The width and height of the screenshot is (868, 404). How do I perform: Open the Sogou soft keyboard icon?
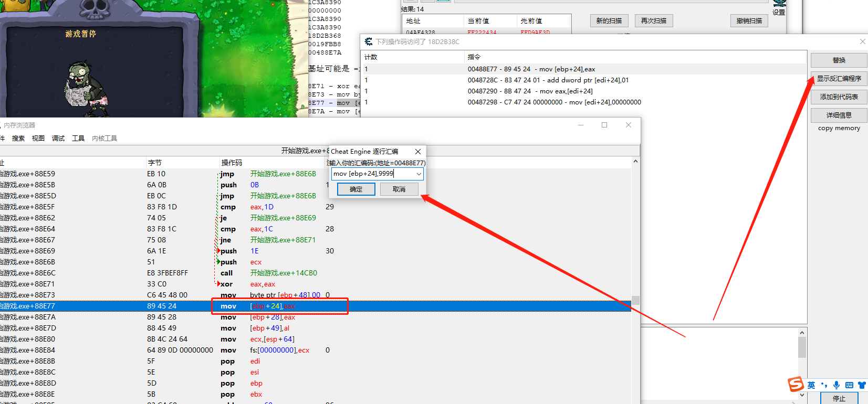pyautogui.click(x=849, y=385)
